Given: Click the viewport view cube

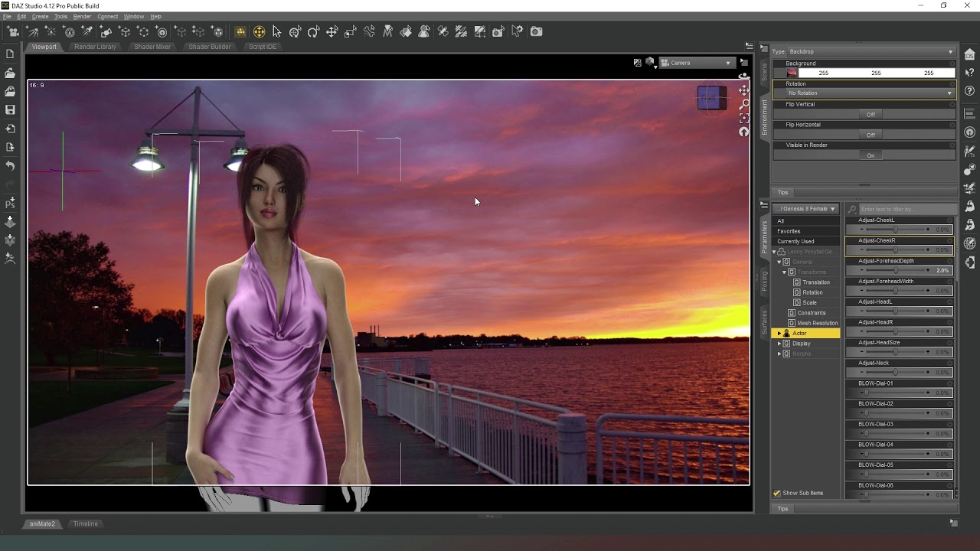Looking at the screenshot, I should click(x=711, y=97).
